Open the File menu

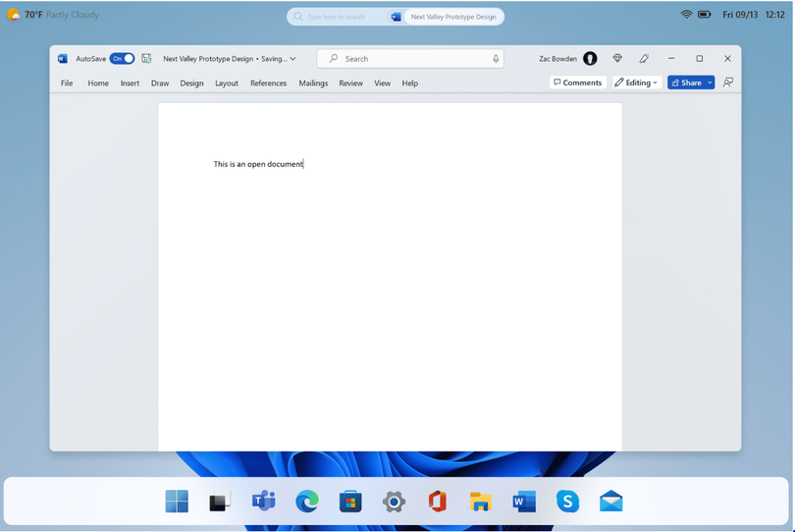67,83
